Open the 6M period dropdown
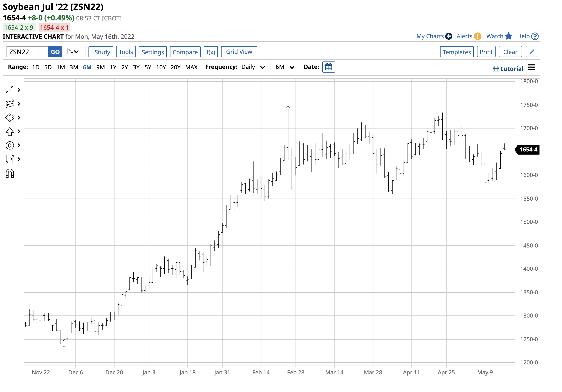This screenshot has width=562, height=392. [x=285, y=67]
